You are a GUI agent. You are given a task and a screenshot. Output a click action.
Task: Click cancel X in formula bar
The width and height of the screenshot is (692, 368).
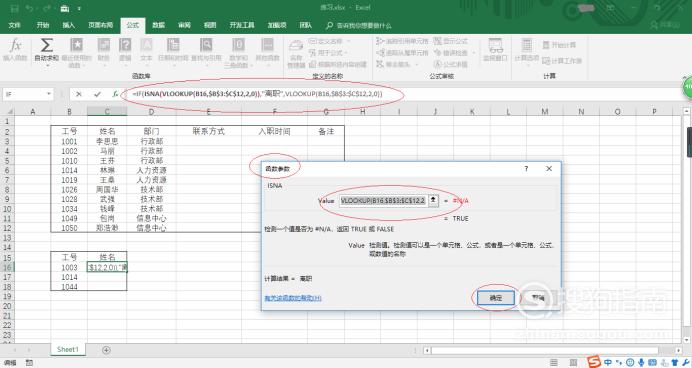click(79, 94)
